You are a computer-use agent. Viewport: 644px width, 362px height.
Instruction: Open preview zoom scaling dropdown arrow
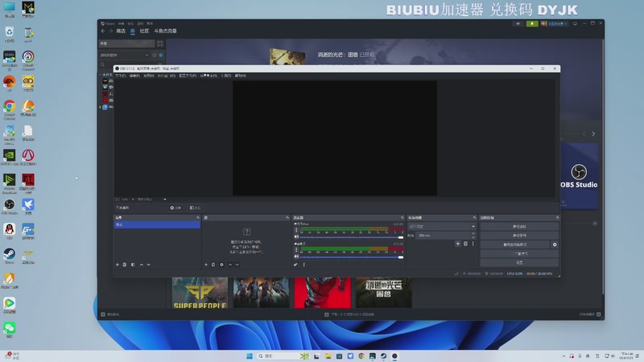pyautogui.click(x=165, y=200)
